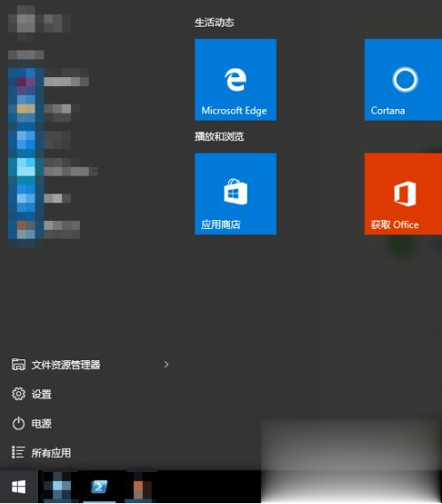Screen dimensions: 442x504
Task: Expand the 文件资源管理器 jump list arrow
Action: coord(166,365)
